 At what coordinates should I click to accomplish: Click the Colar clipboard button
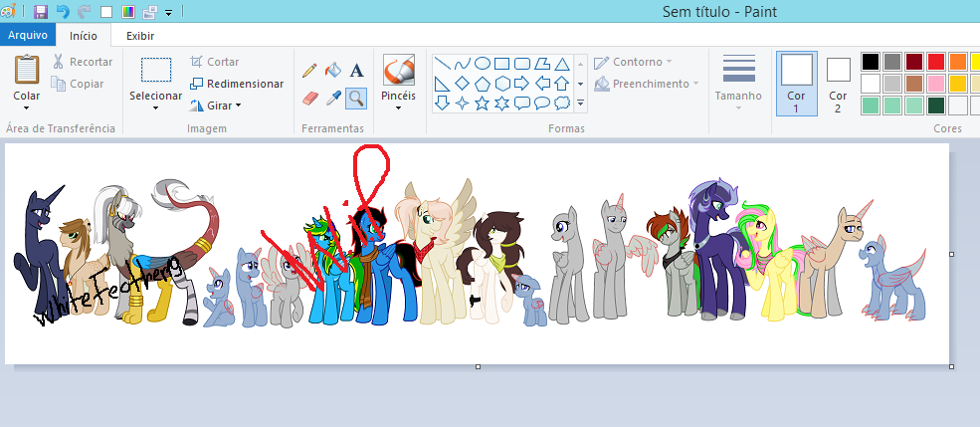[x=27, y=69]
